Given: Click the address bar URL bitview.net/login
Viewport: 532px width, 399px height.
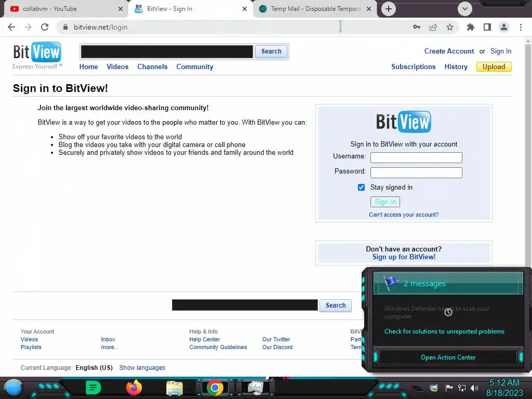Looking at the screenshot, I should click(x=100, y=27).
